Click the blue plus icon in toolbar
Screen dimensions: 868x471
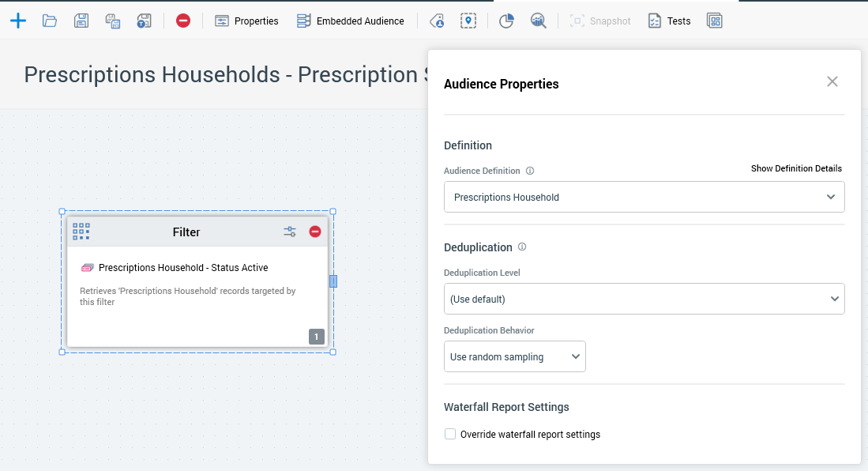tap(18, 21)
